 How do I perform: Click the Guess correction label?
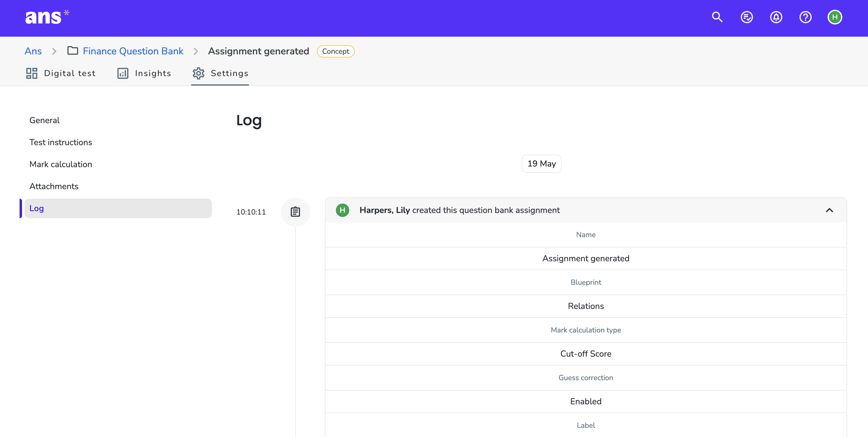(x=586, y=378)
